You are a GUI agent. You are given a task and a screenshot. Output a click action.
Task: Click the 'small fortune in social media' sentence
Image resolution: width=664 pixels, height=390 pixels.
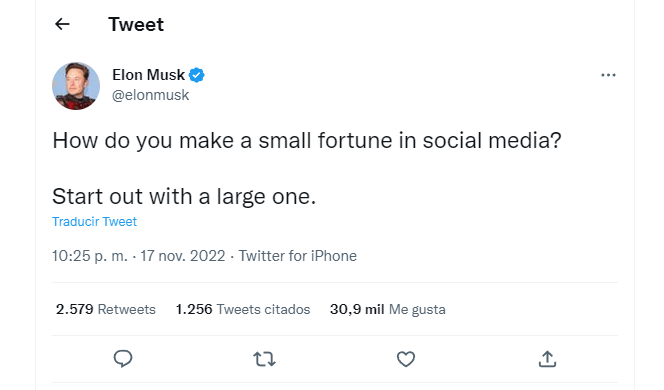pyautogui.click(x=307, y=141)
